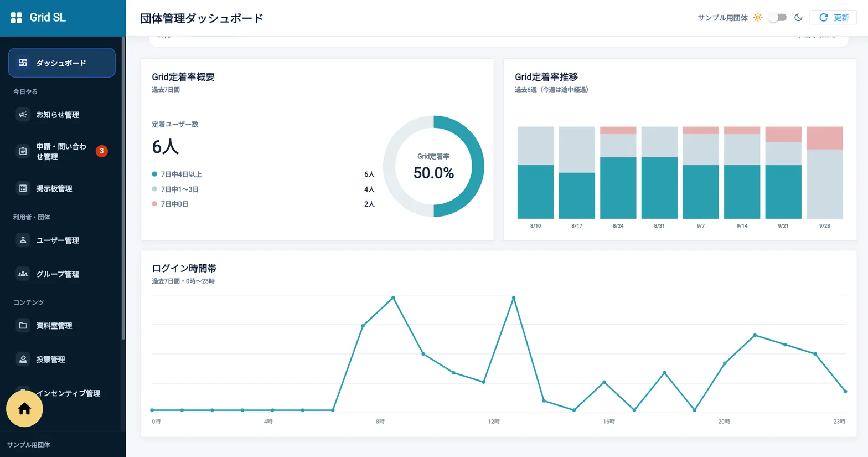Click the ログイン時間帯 chart heading
Image resolution: width=868 pixels, height=457 pixels.
pos(184,268)
